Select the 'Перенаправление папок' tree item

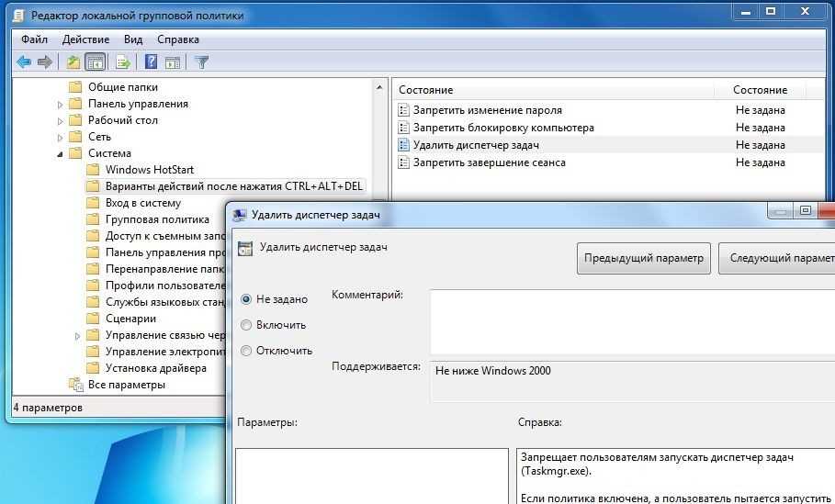pos(164,269)
